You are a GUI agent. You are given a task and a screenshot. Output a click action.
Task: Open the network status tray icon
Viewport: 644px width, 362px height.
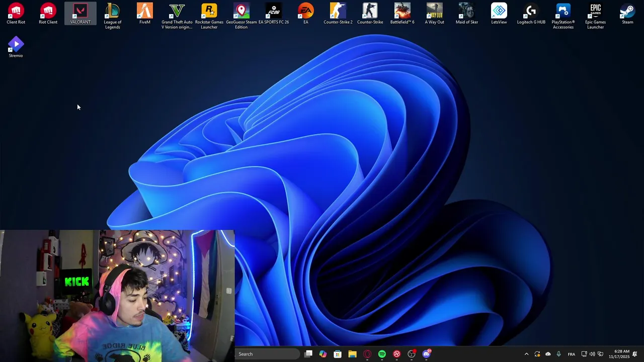[584, 354]
